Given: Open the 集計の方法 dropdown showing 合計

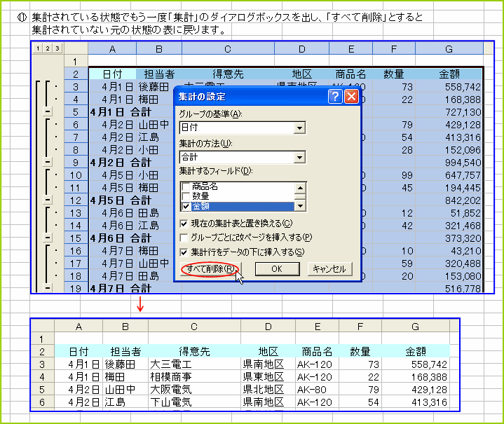Looking at the screenshot, I should click(x=299, y=158).
